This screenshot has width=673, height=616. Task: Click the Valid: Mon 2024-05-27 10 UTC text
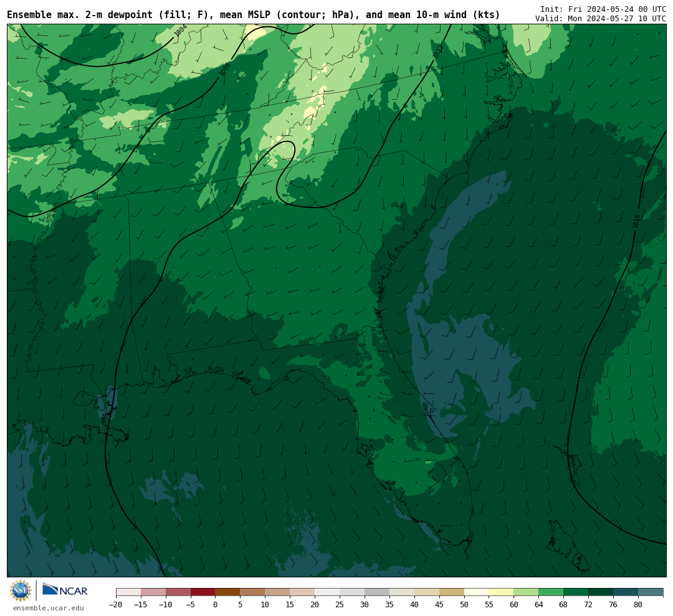[x=601, y=19]
